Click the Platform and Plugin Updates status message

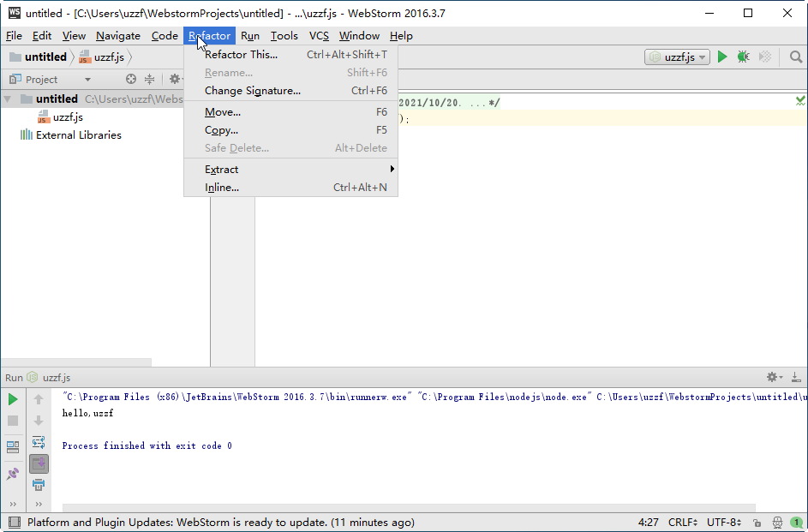[x=220, y=523]
